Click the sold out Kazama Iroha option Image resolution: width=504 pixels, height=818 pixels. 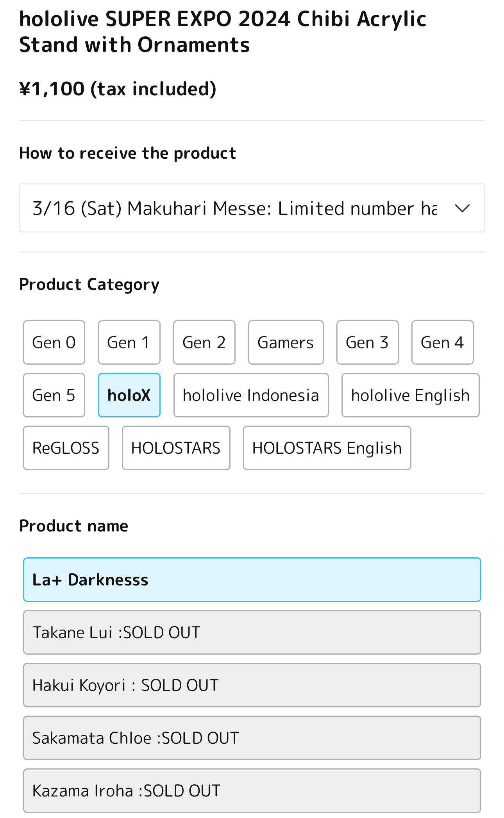(x=252, y=791)
